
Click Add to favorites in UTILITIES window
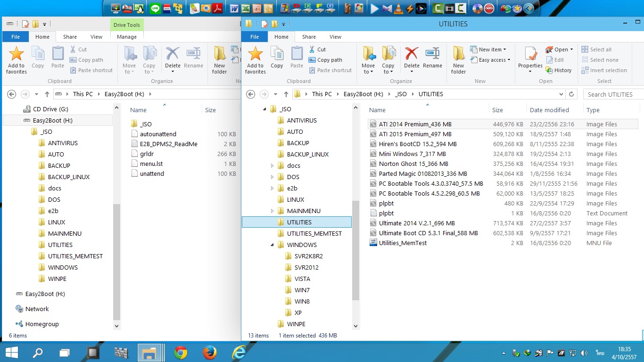(x=255, y=60)
